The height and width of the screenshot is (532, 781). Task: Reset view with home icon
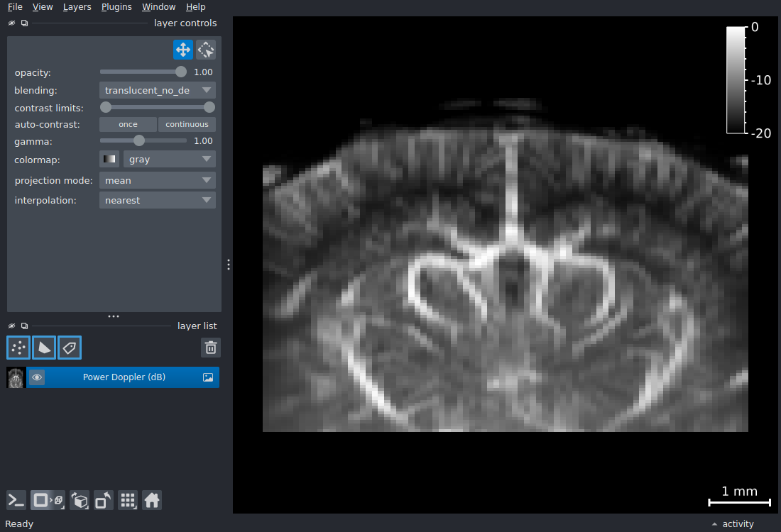click(x=152, y=500)
